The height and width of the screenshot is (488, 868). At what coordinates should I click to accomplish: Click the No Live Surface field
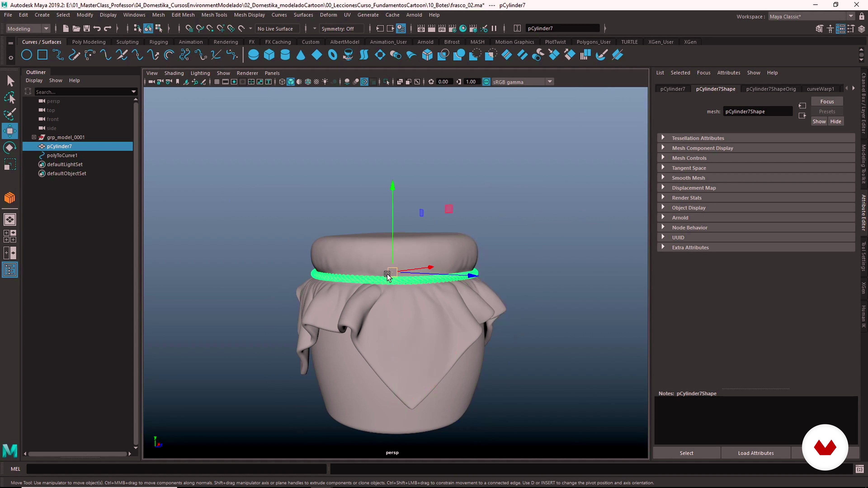click(x=277, y=29)
